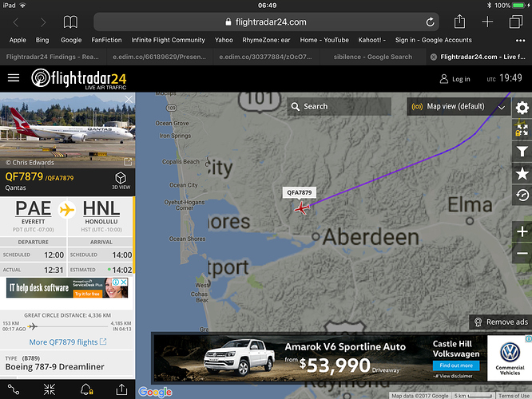Click the alert bell icon with lock
This screenshot has height=399, width=532.
86,389
